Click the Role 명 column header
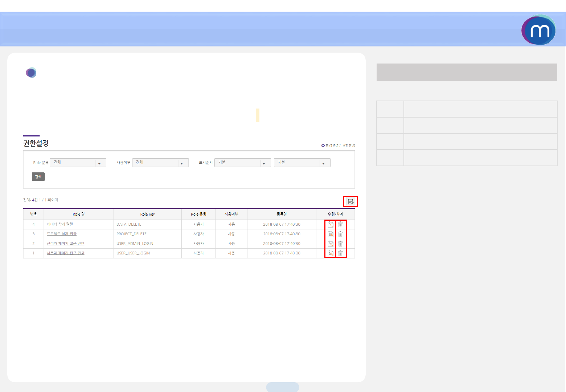Screen dimensions: 566x392 click(x=79, y=214)
